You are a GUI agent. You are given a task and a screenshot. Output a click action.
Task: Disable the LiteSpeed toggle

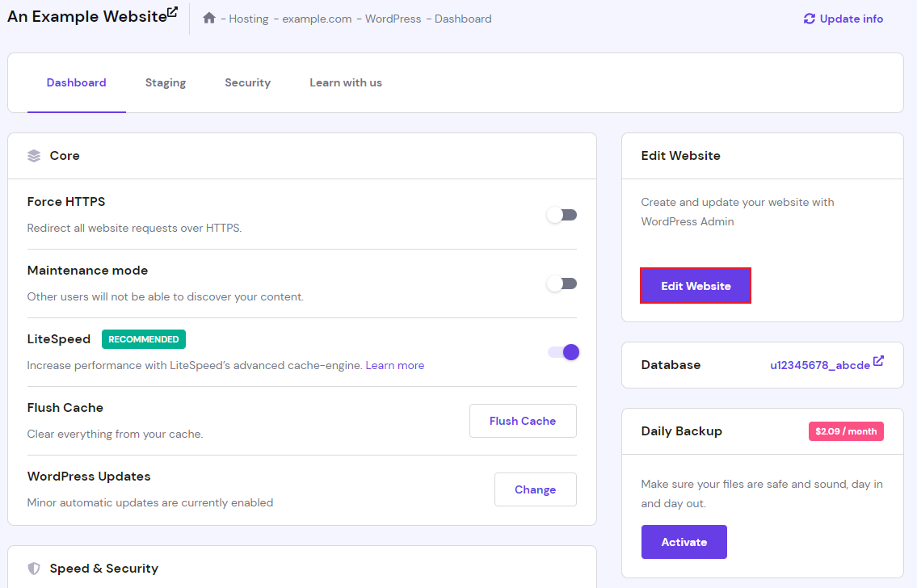pyautogui.click(x=563, y=352)
